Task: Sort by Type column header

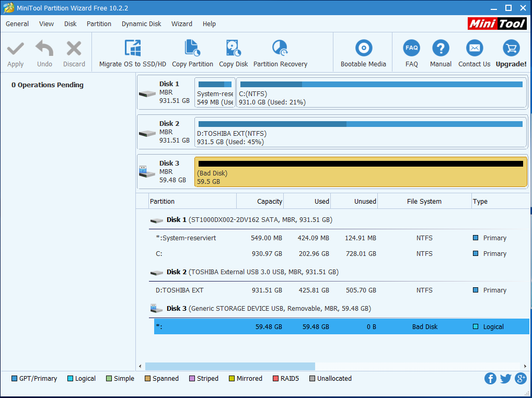Action: click(501, 202)
